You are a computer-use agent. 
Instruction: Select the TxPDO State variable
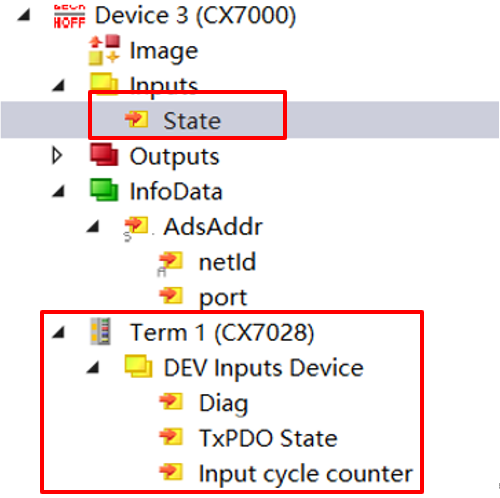[x=268, y=438]
